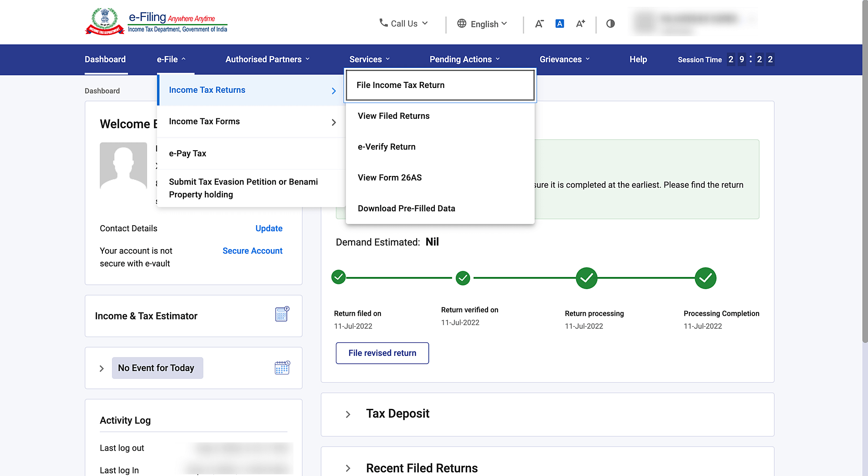
Task: Click the Last log In row
Action: [193, 470]
